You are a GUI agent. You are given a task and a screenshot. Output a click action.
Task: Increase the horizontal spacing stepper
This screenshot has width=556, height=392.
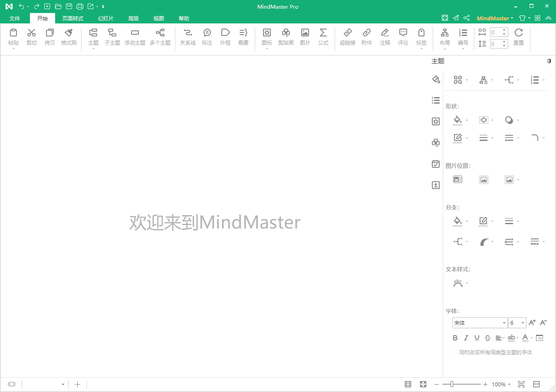pos(504,30)
